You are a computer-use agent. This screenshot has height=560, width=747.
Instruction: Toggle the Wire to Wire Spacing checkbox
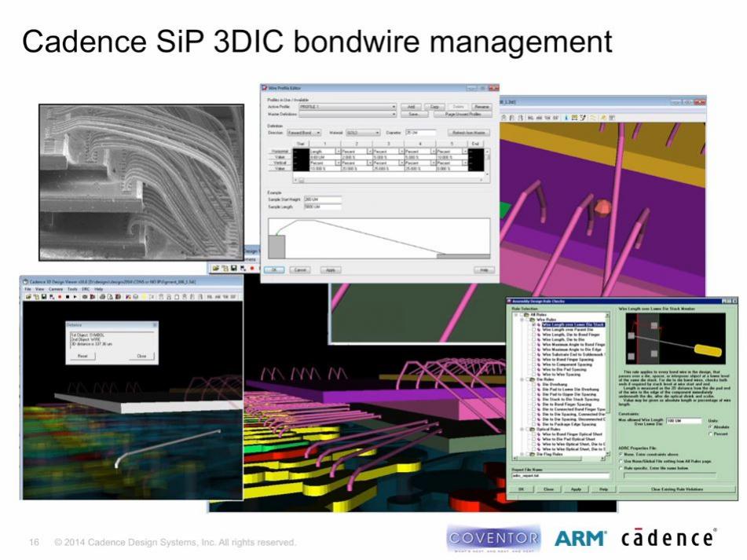(533, 375)
